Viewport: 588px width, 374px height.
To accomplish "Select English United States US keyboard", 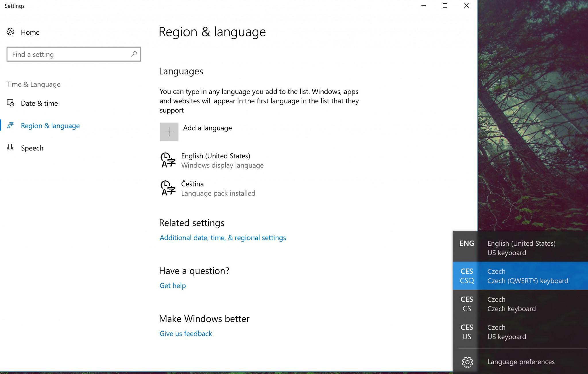I will (x=520, y=247).
